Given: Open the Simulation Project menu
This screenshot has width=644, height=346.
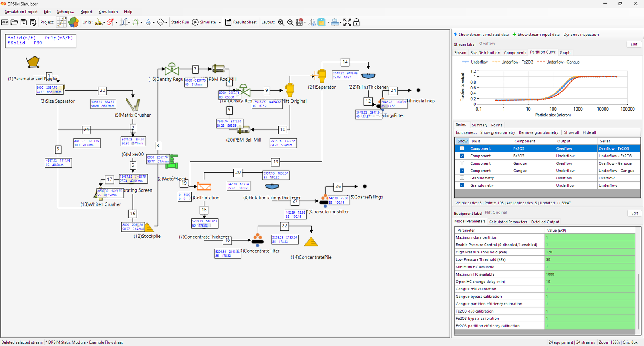Looking at the screenshot, I should tap(21, 12).
